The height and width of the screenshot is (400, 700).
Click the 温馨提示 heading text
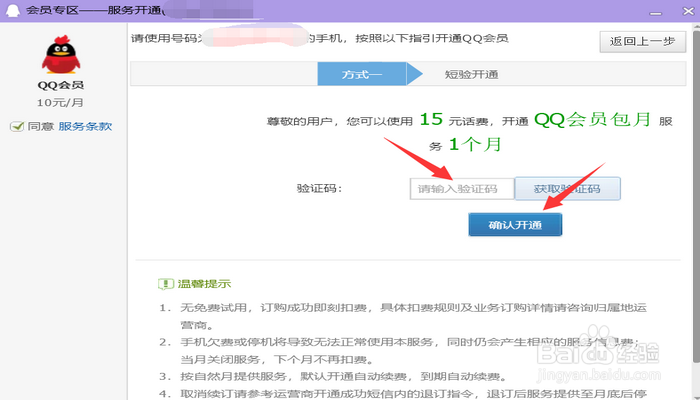[204, 284]
